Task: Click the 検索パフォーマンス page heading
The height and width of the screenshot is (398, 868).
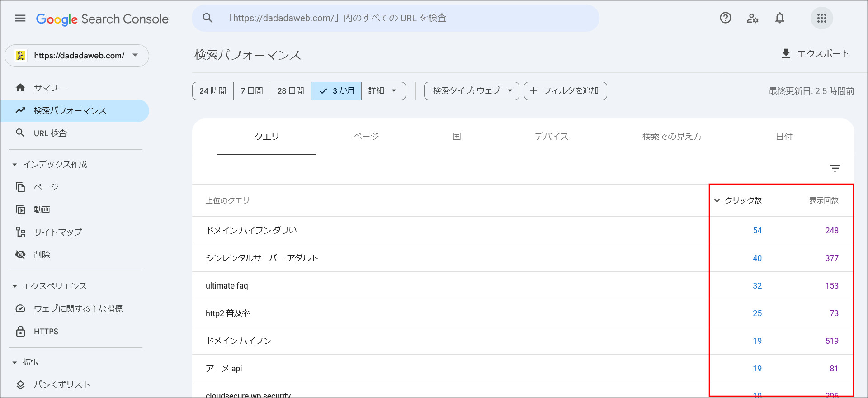Action: click(x=248, y=55)
